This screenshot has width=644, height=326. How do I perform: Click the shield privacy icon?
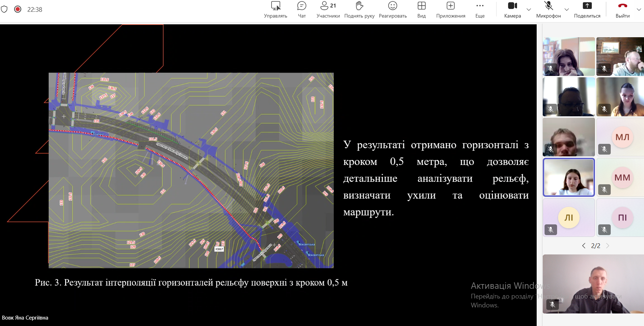(x=4, y=9)
